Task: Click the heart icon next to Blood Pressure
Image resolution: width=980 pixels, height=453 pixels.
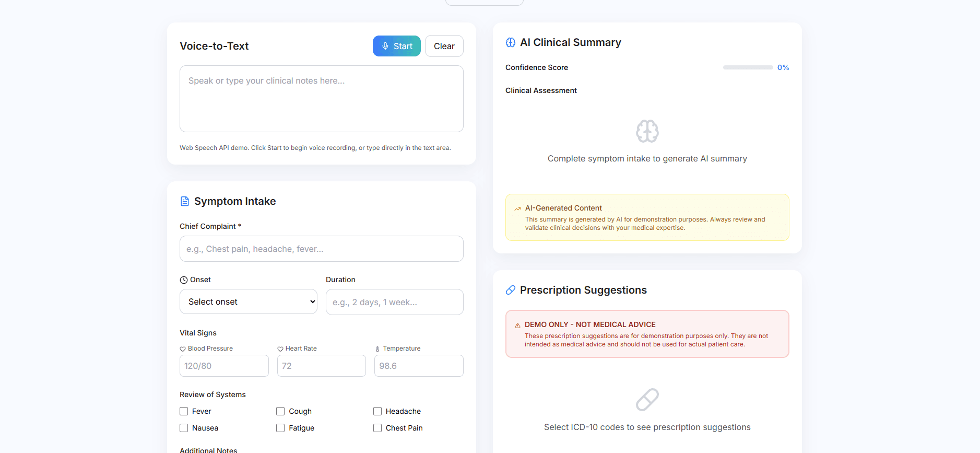Action: coord(183,348)
